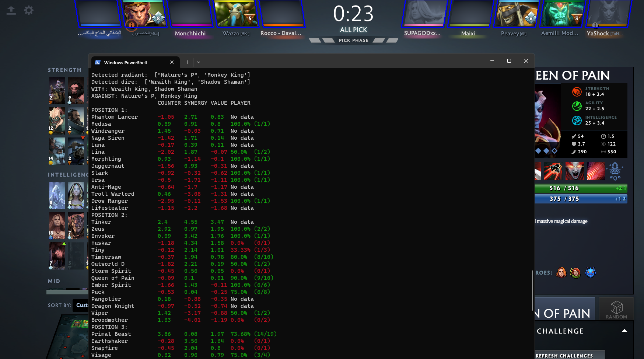Open the settings gear icon
This screenshot has height=359, width=644.
29,10
